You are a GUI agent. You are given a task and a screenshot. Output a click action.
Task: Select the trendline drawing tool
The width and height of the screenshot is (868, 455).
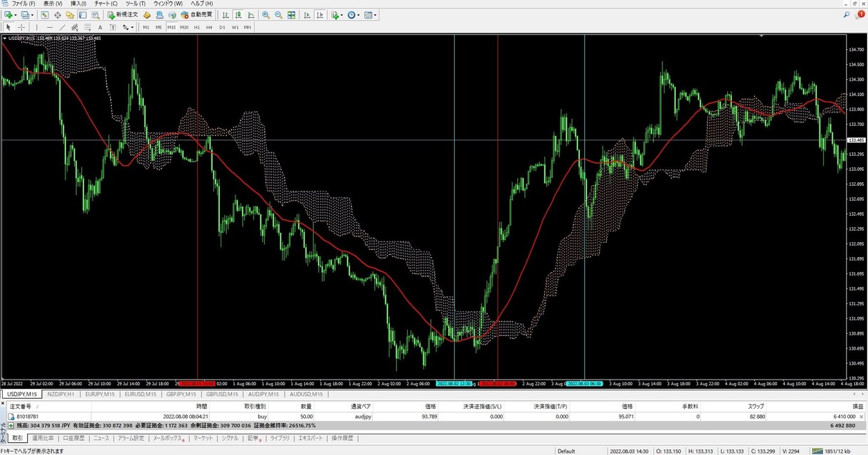pyautogui.click(x=62, y=27)
